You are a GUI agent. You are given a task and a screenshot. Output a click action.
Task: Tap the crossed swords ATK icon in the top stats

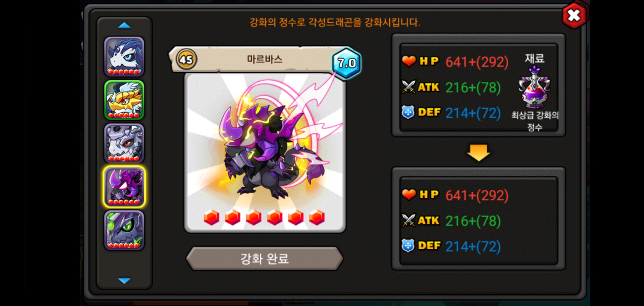[x=409, y=87]
